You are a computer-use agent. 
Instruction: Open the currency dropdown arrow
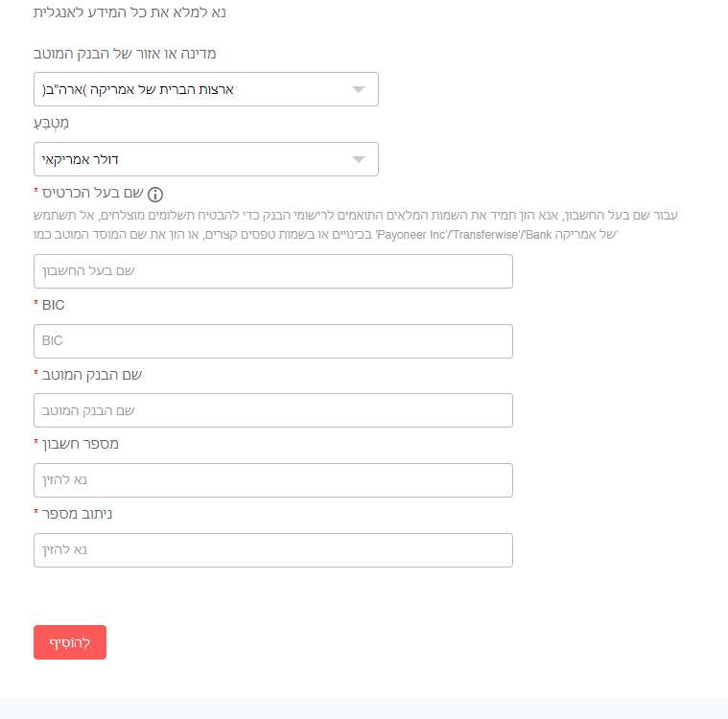click(359, 159)
